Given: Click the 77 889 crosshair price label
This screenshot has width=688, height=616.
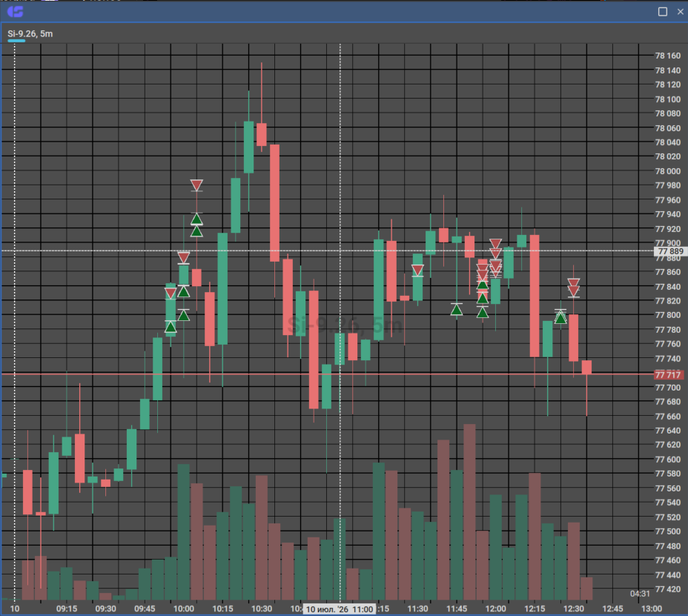Looking at the screenshot, I should tap(670, 251).
